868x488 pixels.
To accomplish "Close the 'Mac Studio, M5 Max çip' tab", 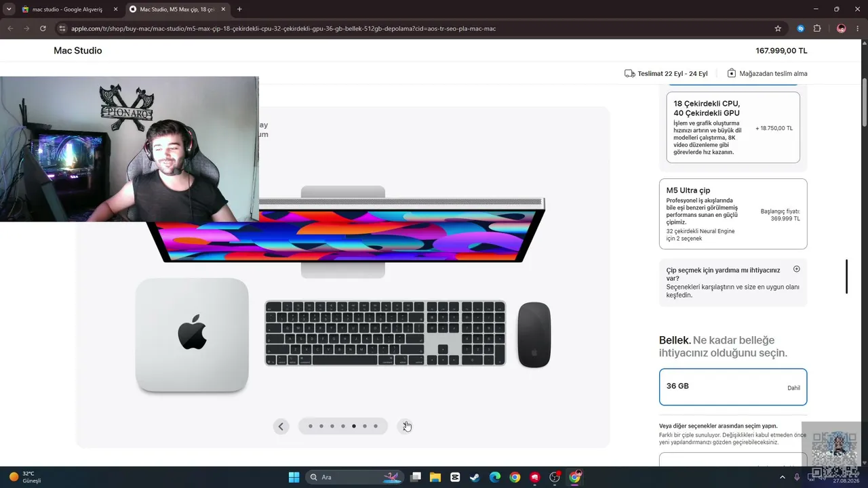I will [223, 9].
